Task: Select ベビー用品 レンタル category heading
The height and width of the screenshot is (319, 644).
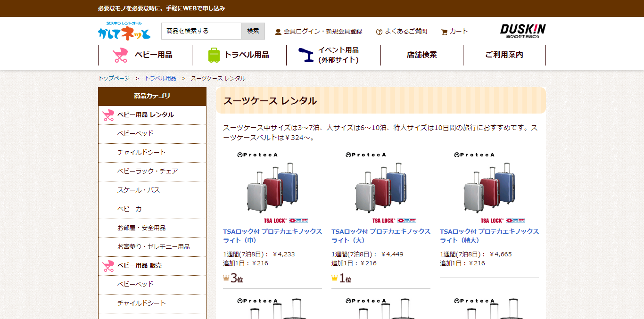Action: pyautogui.click(x=152, y=115)
